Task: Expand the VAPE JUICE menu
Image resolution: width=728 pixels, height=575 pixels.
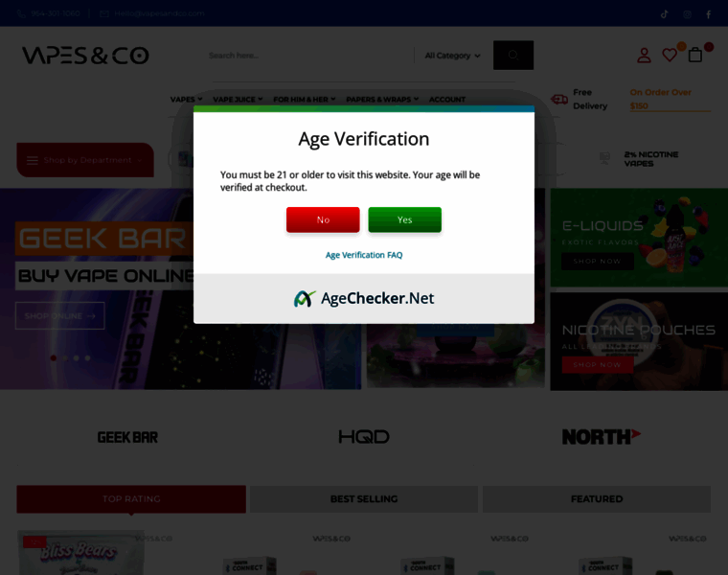Action: tap(238, 100)
